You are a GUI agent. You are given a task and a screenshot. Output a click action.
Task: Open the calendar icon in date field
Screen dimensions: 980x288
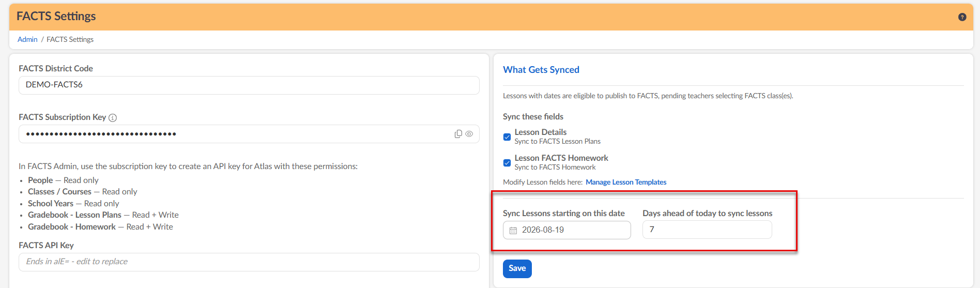(513, 231)
